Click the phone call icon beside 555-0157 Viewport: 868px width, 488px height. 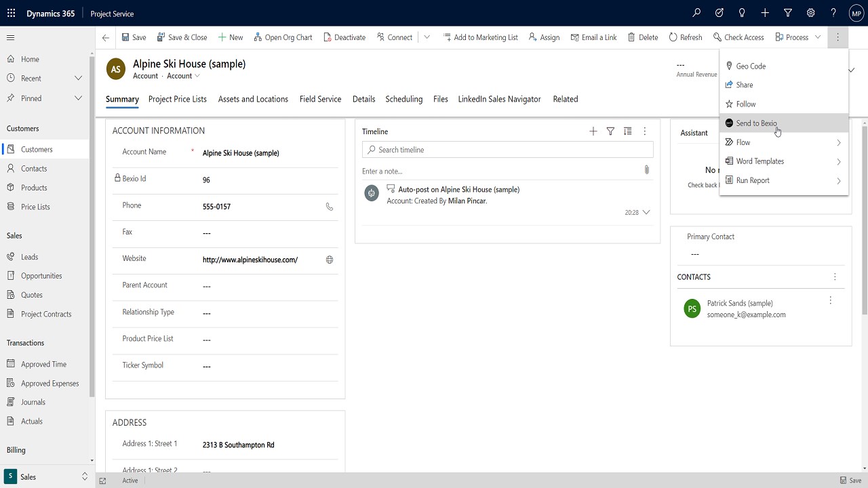tap(330, 207)
